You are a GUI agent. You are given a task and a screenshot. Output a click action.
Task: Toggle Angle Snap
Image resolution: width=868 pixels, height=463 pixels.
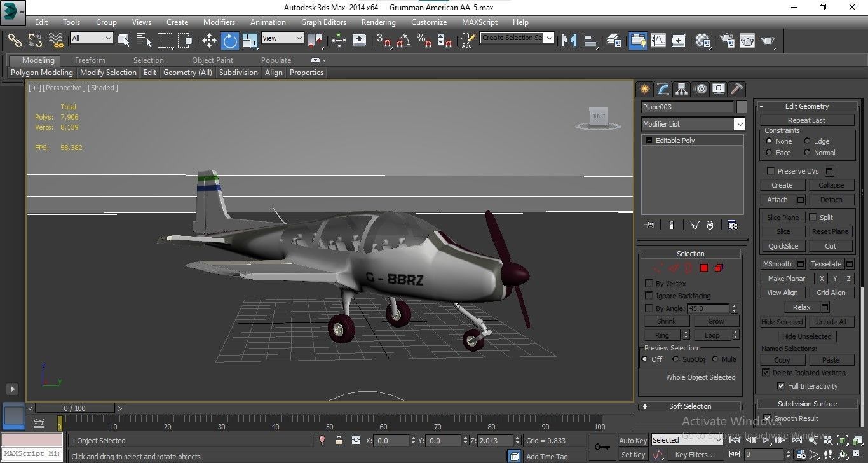403,40
